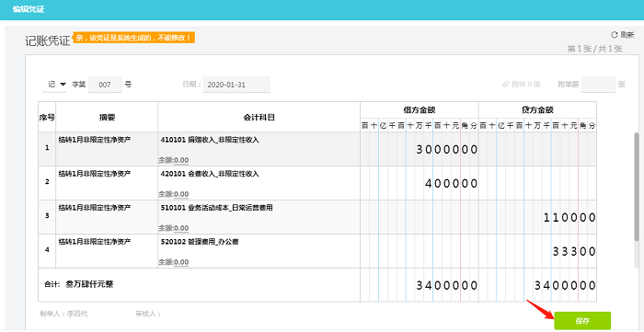This screenshot has width=644, height=332.
Task: Click the row 4 summary cell
Action: point(107,251)
